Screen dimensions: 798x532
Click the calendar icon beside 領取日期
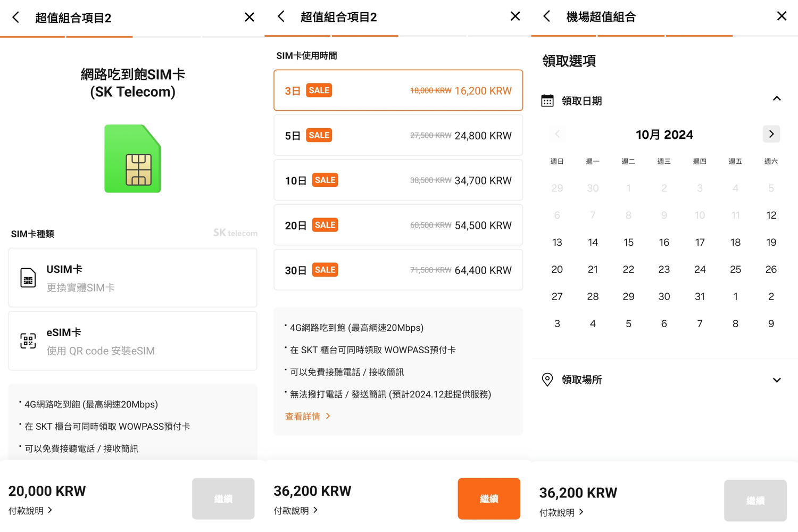tap(547, 101)
